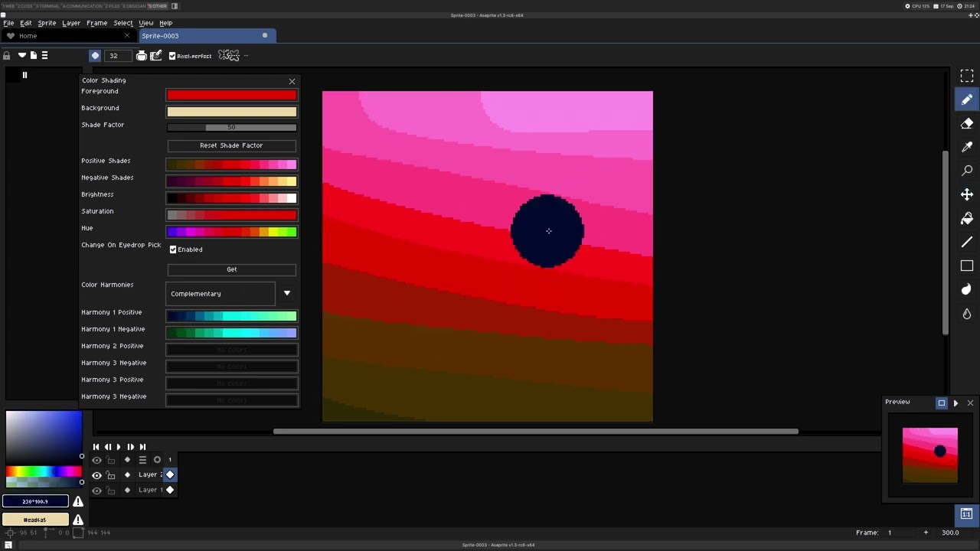
Task: Go to the previous frame
Action: coord(107,447)
